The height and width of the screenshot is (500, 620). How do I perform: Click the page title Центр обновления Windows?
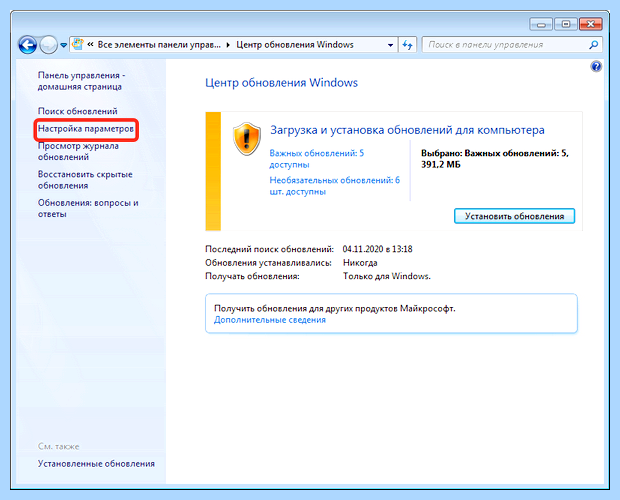pyautogui.click(x=281, y=83)
